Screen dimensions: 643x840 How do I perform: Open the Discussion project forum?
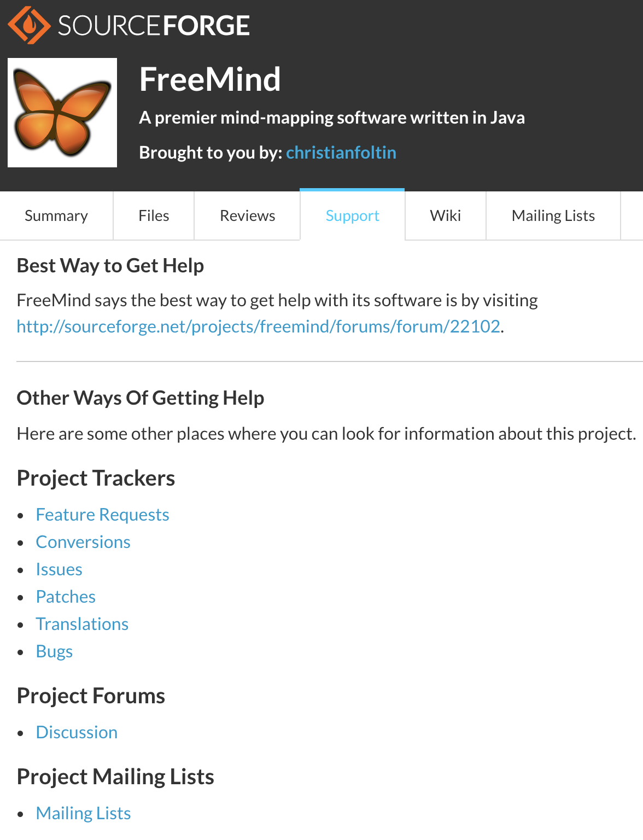pyautogui.click(x=77, y=732)
